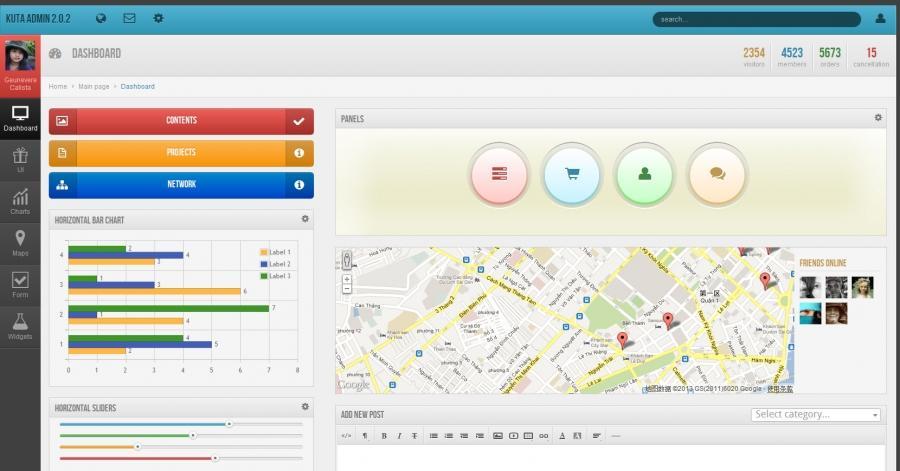Click the checkmark on Contents button

[299, 121]
